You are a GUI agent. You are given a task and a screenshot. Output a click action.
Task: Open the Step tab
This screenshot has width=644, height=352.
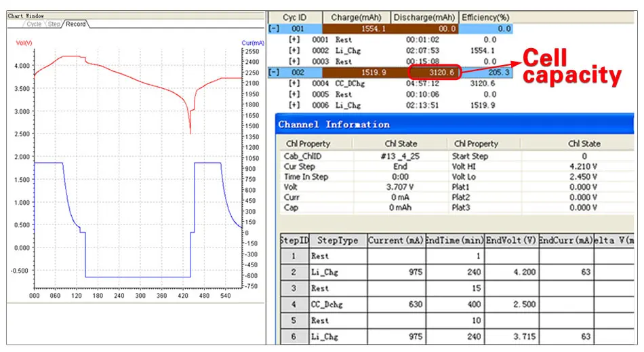click(54, 24)
